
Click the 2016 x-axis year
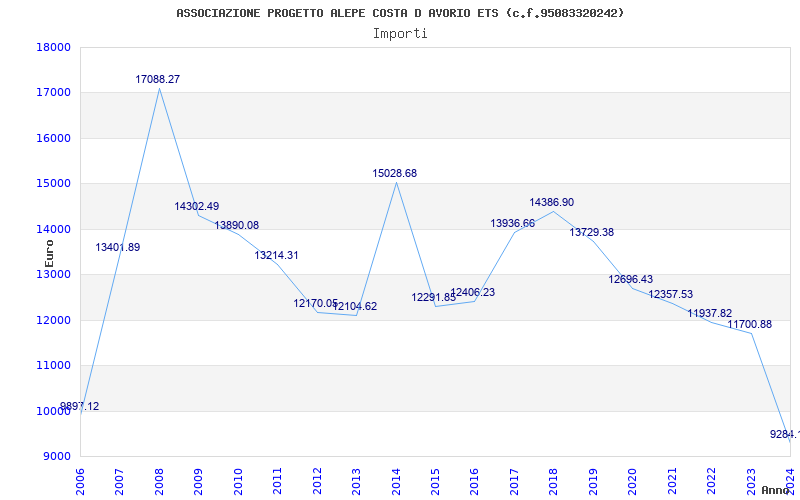tap(474, 482)
